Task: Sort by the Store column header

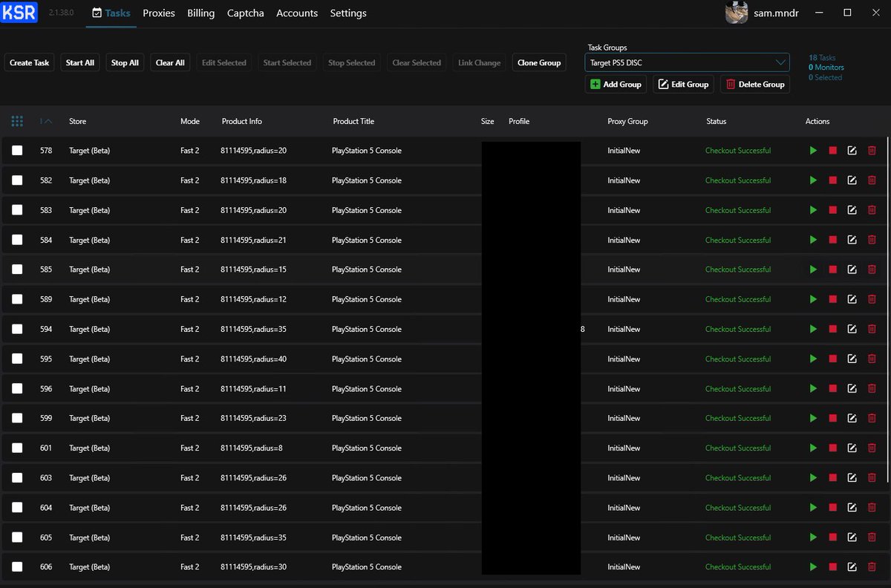Action: click(x=77, y=121)
